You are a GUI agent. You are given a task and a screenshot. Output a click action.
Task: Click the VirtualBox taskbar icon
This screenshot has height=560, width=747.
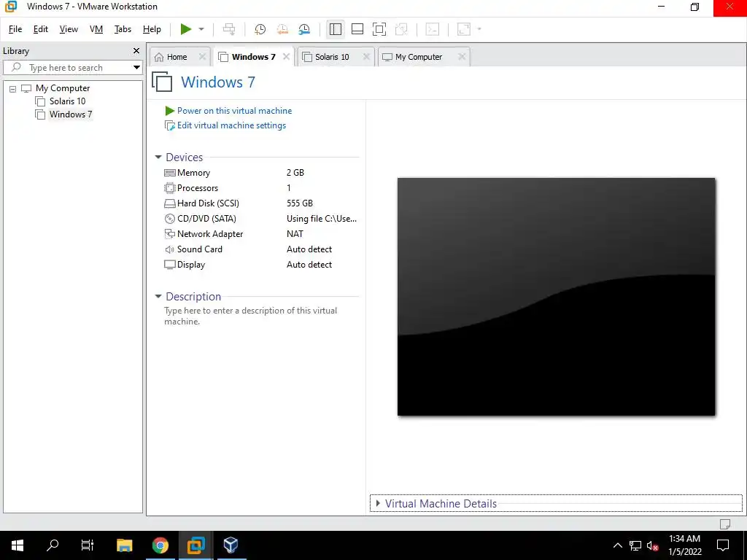(231, 545)
